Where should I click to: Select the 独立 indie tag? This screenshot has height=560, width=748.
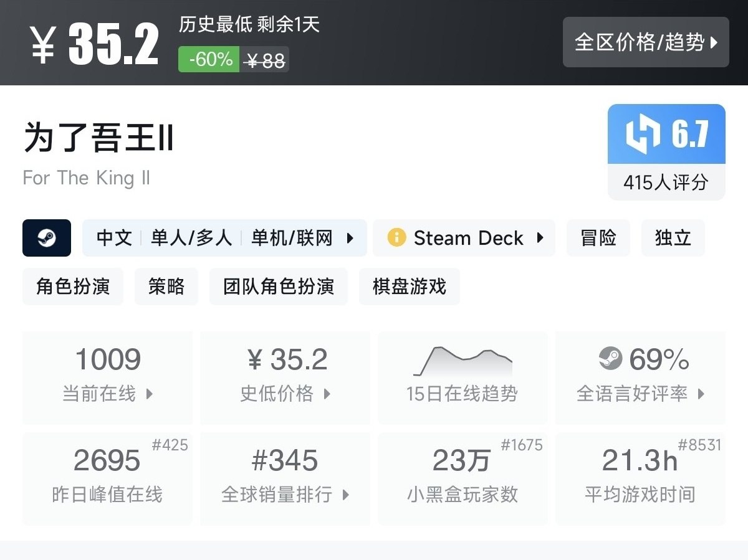click(673, 238)
